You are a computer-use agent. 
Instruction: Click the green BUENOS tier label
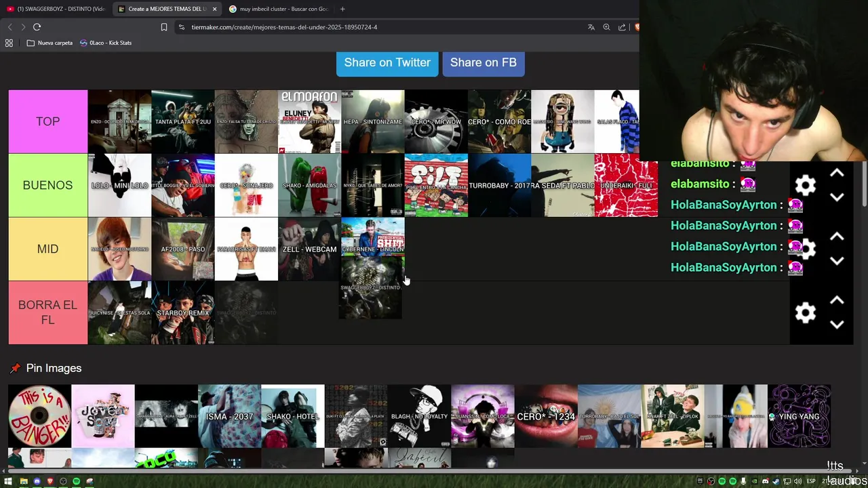(x=48, y=185)
